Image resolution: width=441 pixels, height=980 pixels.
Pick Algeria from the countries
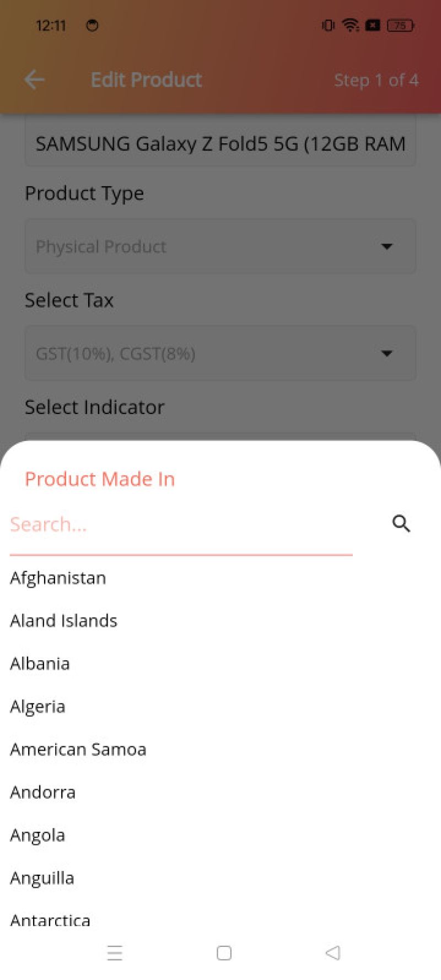(37, 707)
